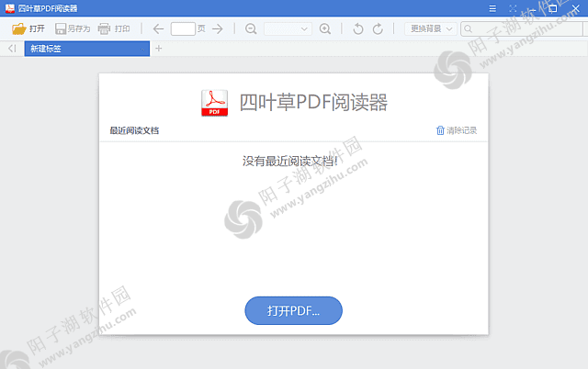588x369 pixels.
Task: Select the 新建标签 tab
Action: [x=87, y=49]
